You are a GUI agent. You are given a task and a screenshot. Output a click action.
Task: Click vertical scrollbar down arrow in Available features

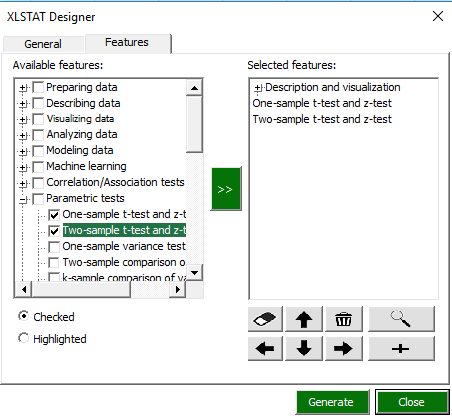click(x=194, y=273)
